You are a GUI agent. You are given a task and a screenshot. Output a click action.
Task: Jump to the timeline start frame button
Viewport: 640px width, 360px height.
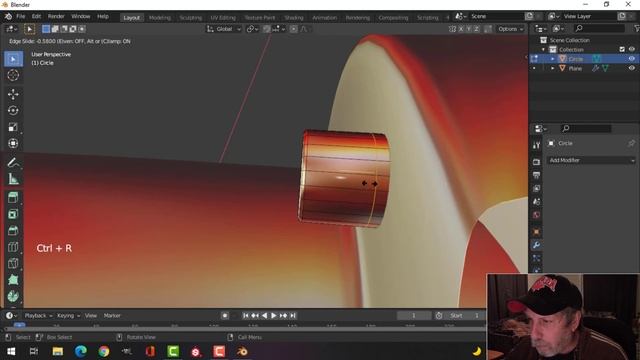coord(246,316)
